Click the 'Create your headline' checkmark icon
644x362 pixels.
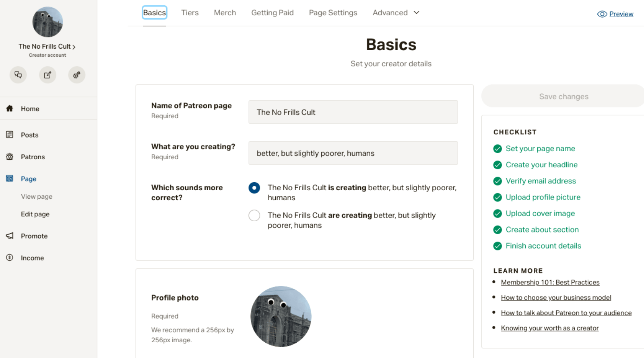pos(497,165)
